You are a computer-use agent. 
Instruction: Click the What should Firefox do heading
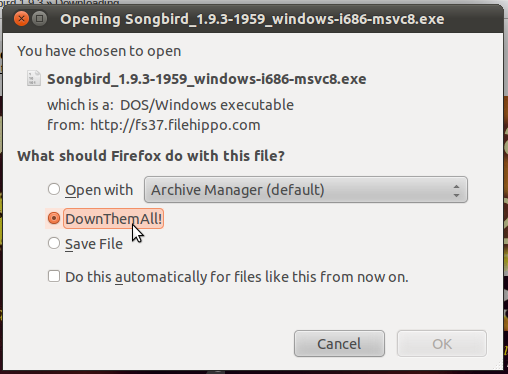(151, 156)
